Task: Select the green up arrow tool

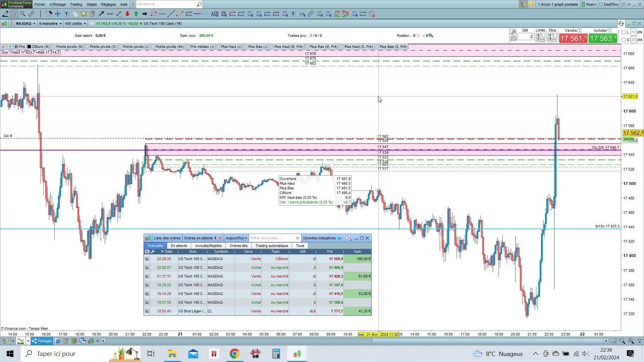Action: click(x=136, y=14)
